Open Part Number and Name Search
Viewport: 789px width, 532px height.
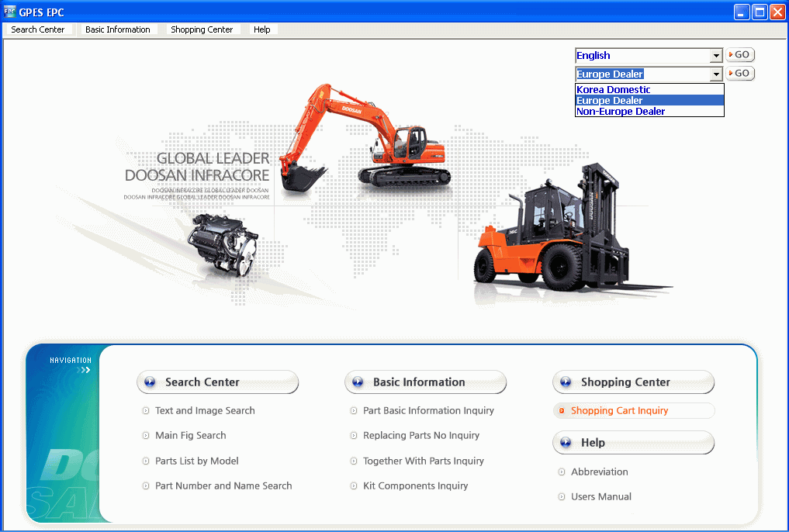tap(223, 485)
